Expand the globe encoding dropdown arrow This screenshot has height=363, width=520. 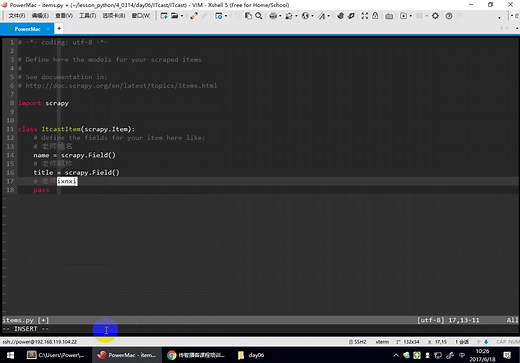[312, 16]
